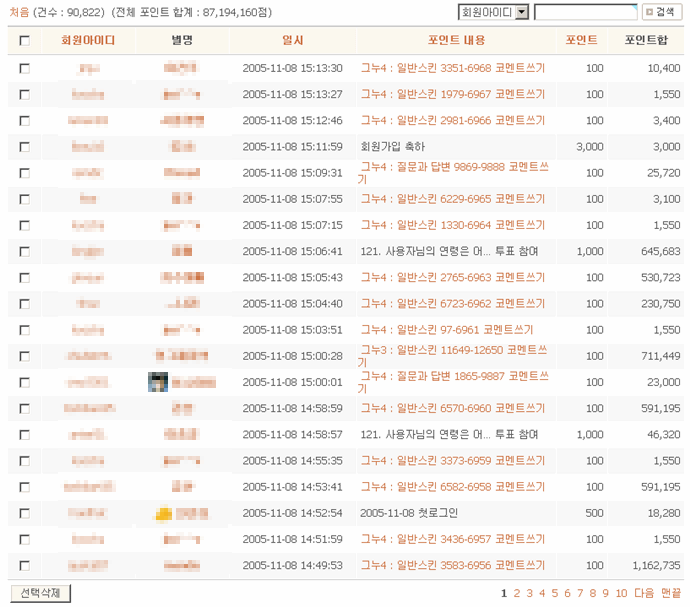This screenshot has height=607, width=690.
Task: Click yellow member icon in row 14:52:54
Action: (x=164, y=514)
